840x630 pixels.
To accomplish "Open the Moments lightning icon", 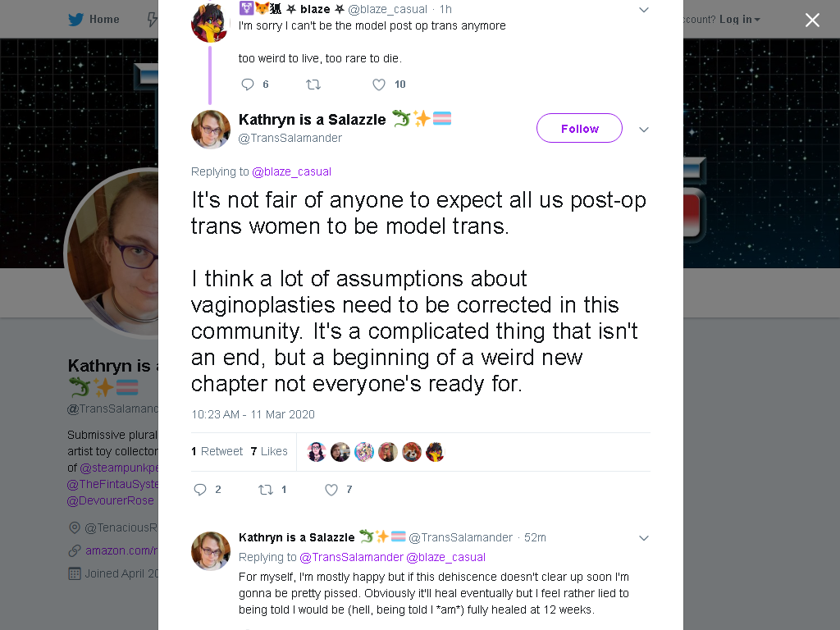I will (x=152, y=20).
